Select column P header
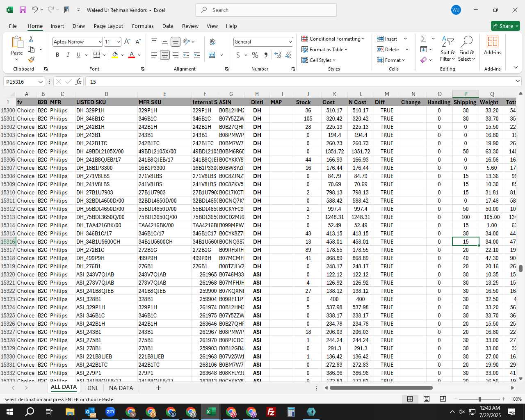The width and height of the screenshot is (525, 420). 466,94
